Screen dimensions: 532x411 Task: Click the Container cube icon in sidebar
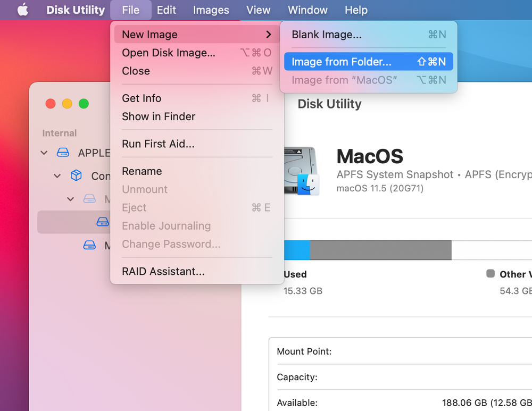click(77, 175)
